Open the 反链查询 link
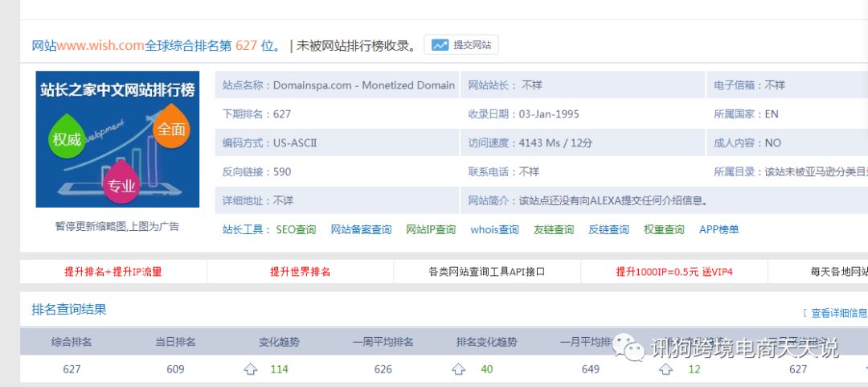The width and height of the screenshot is (868, 387). pyautogui.click(x=608, y=229)
